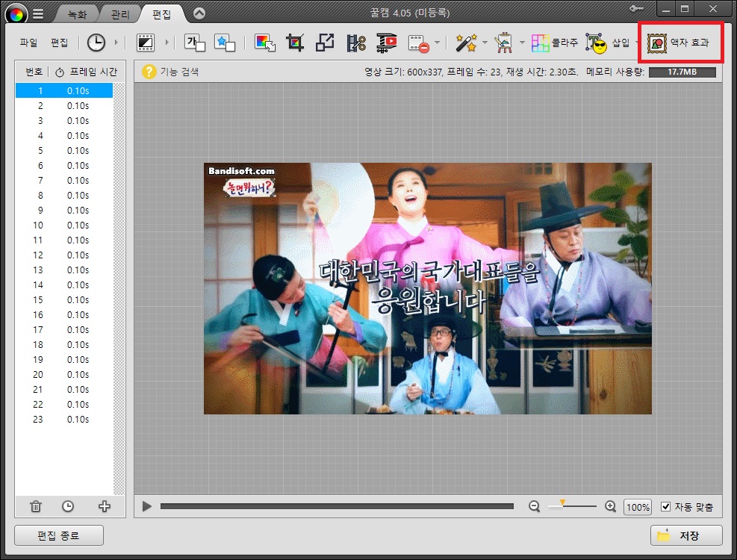This screenshot has height=560, width=737.
Task: Click the clock icon below the frame list
Action: (68, 506)
